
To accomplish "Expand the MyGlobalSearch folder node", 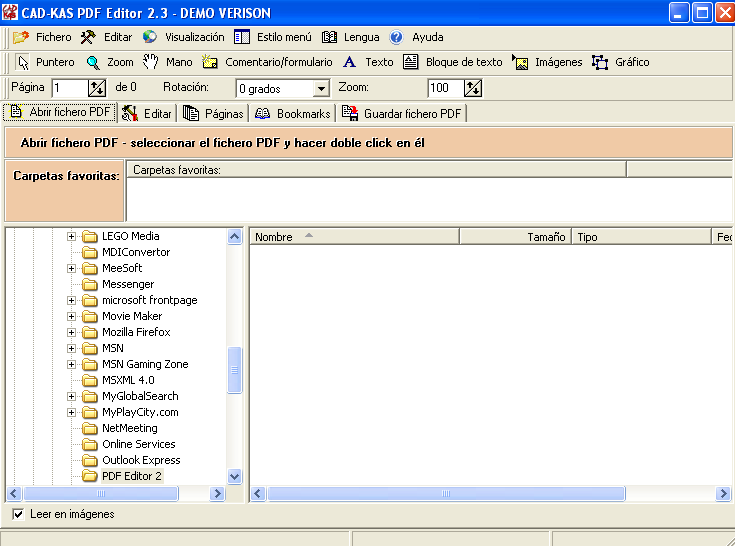I will (x=71, y=396).
